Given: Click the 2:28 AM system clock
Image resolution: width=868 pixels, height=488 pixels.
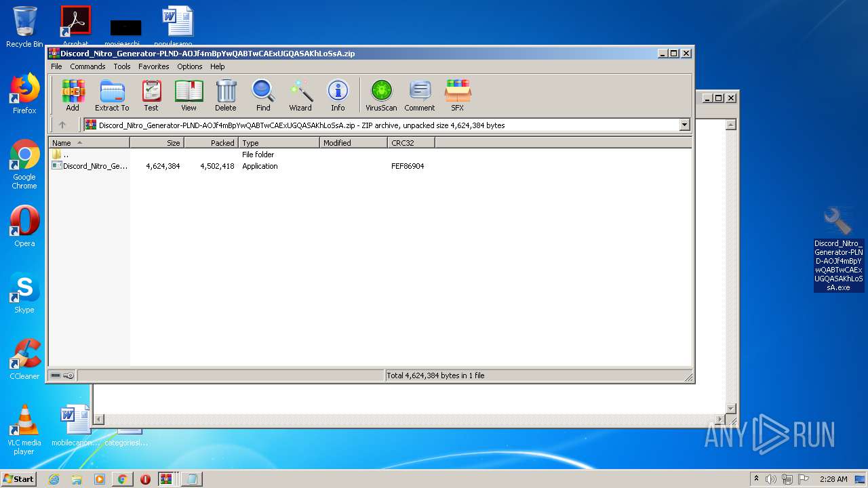Looking at the screenshot, I should tap(833, 479).
